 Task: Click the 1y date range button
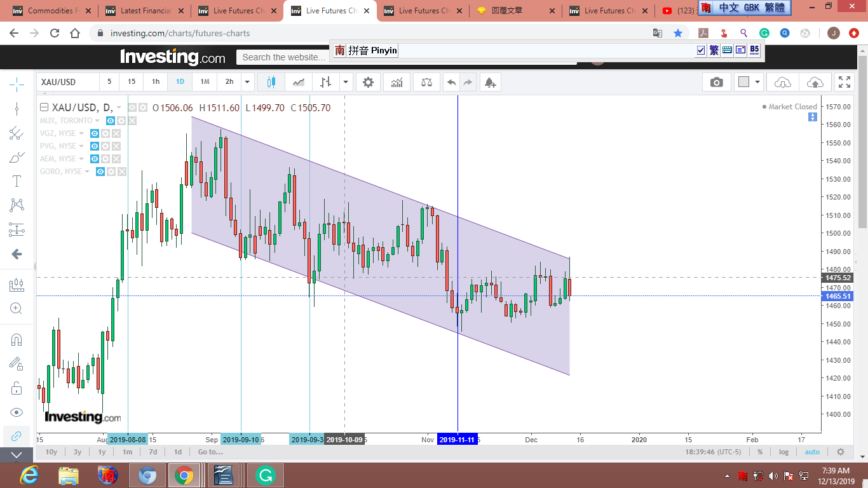102,452
